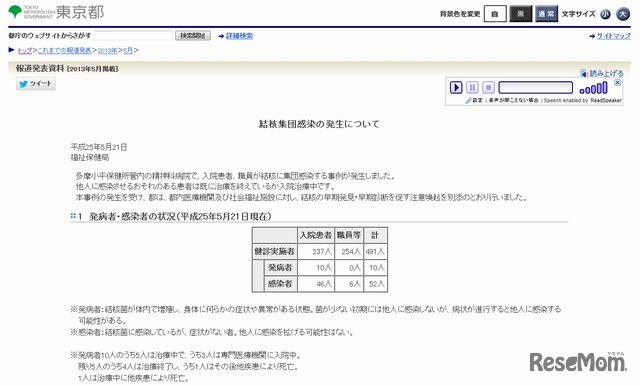
Task: Click the 報道発表資料 section banner heading
Action: tap(67, 69)
